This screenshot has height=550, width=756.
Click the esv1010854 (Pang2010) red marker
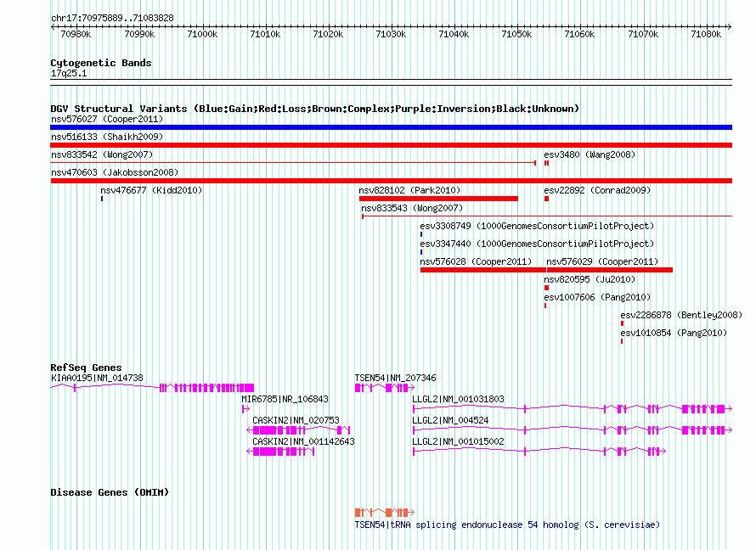622,341
